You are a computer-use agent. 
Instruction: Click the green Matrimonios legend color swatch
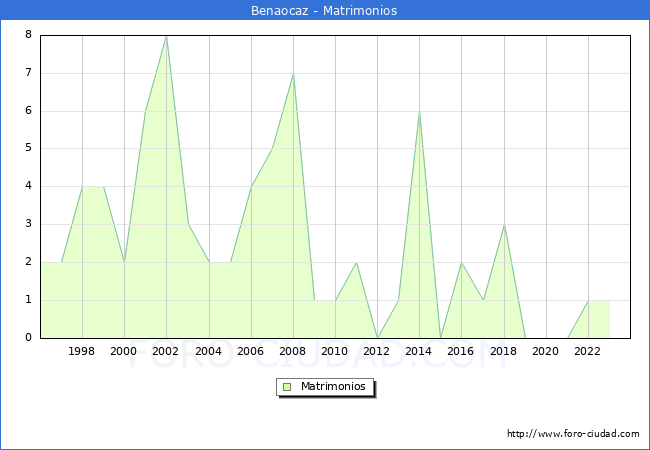point(287,386)
